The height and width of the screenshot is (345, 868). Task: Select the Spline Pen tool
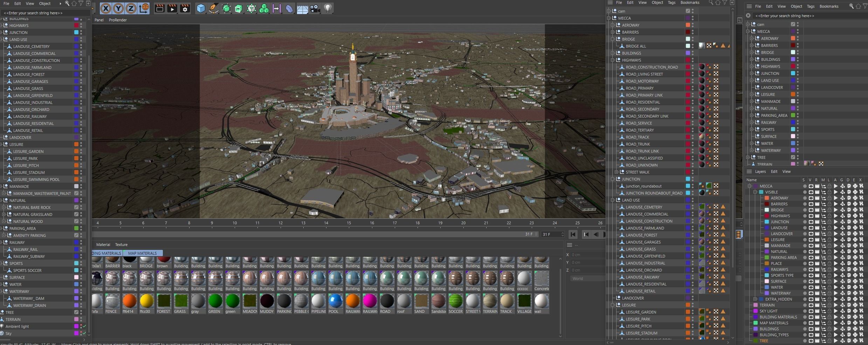click(213, 8)
